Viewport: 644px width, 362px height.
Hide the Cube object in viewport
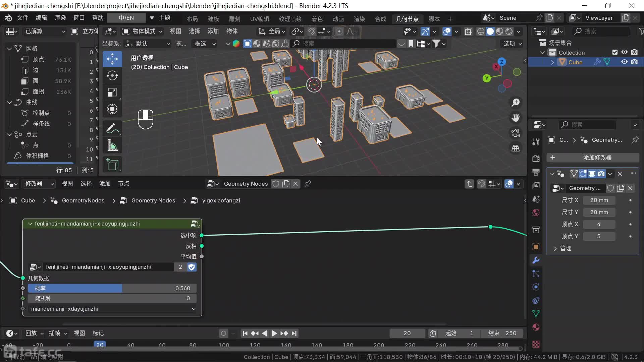[x=624, y=62]
